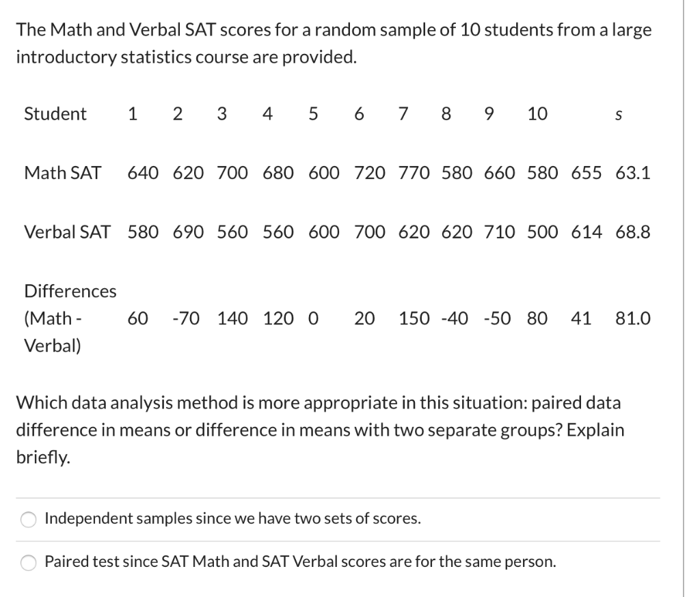The height and width of the screenshot is (597, 700).
Task: Click student number 10 column header
Action: pos(535,114)
